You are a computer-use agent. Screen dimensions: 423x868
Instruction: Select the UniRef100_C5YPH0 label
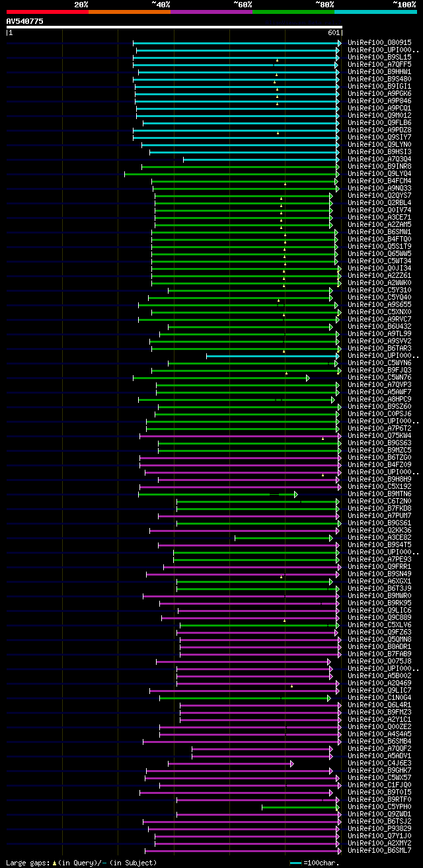pyautogui.click(x=379, y=806)
